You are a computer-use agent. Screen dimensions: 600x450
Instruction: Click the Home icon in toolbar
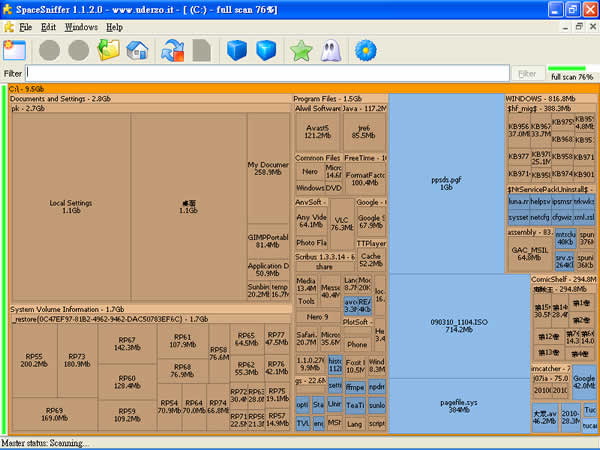137,49
